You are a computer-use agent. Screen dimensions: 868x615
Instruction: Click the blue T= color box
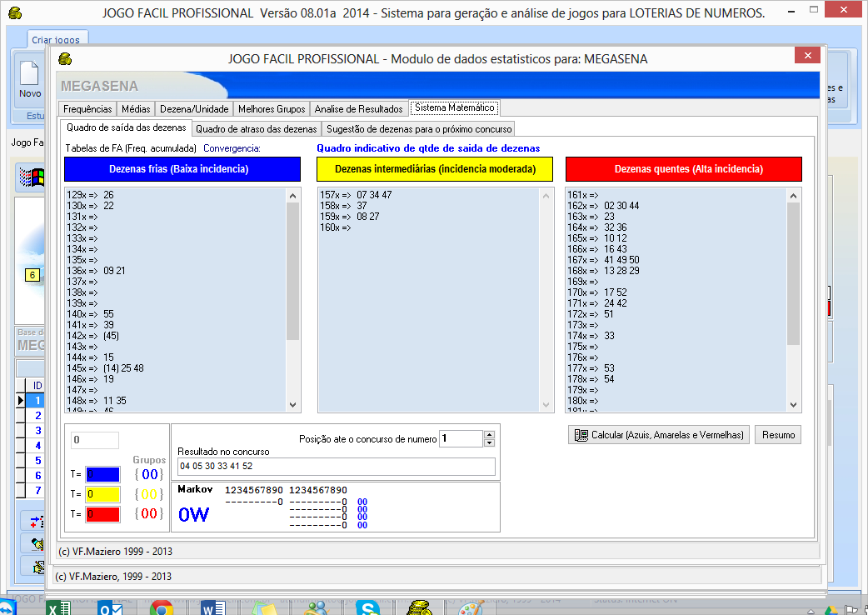pyautogui.click(x=102, y=474)
